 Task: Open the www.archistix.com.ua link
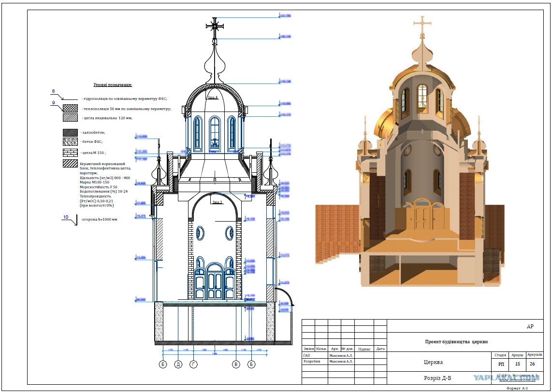[517, 380]
